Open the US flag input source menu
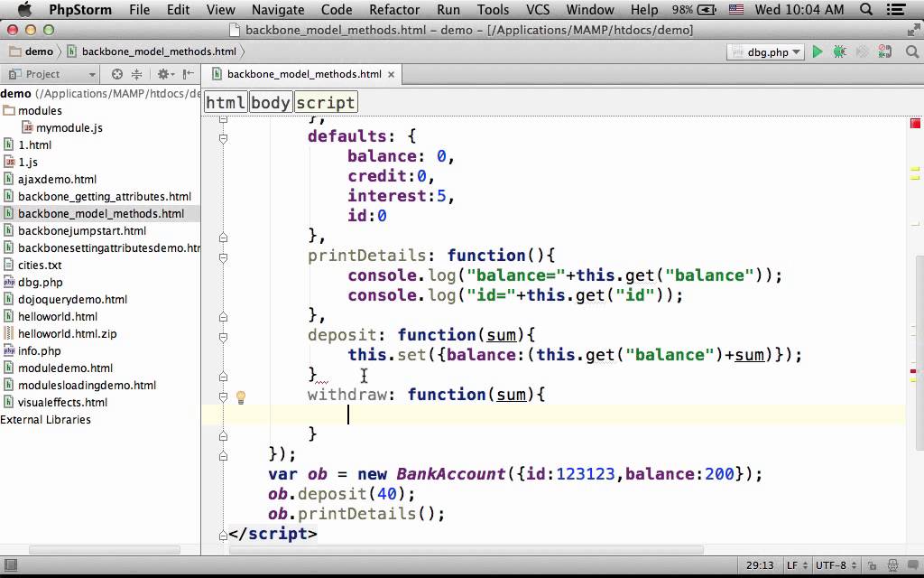The height and width of the screenshot is (578, 924). (736, 9)
